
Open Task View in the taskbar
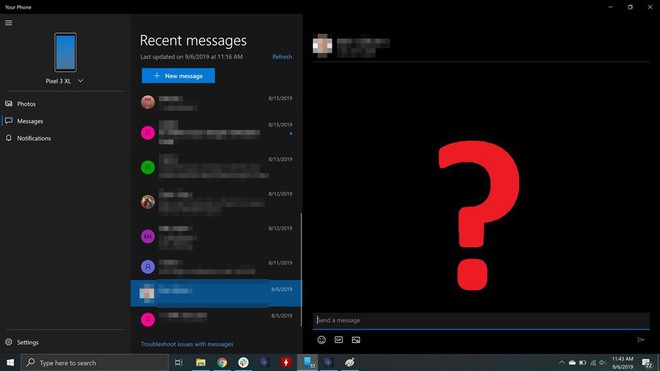click(178, 363)
